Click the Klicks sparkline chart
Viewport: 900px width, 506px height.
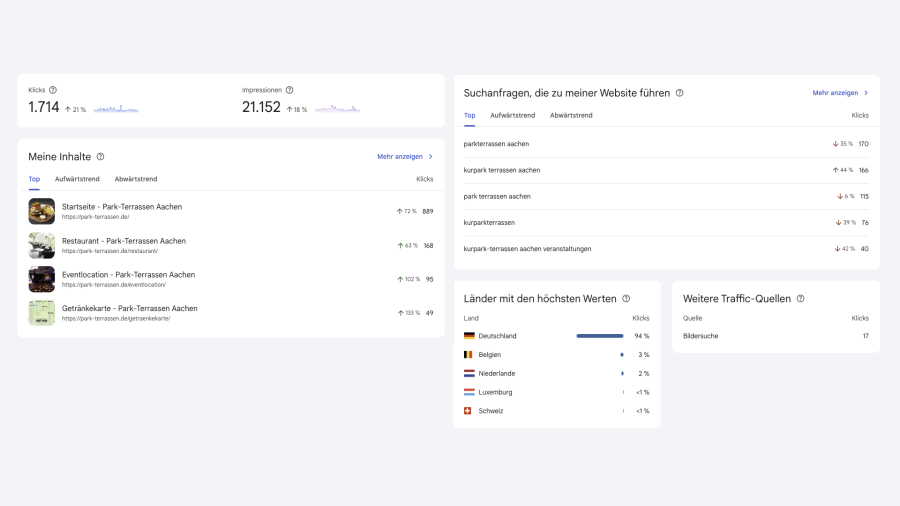pos(116,108)
